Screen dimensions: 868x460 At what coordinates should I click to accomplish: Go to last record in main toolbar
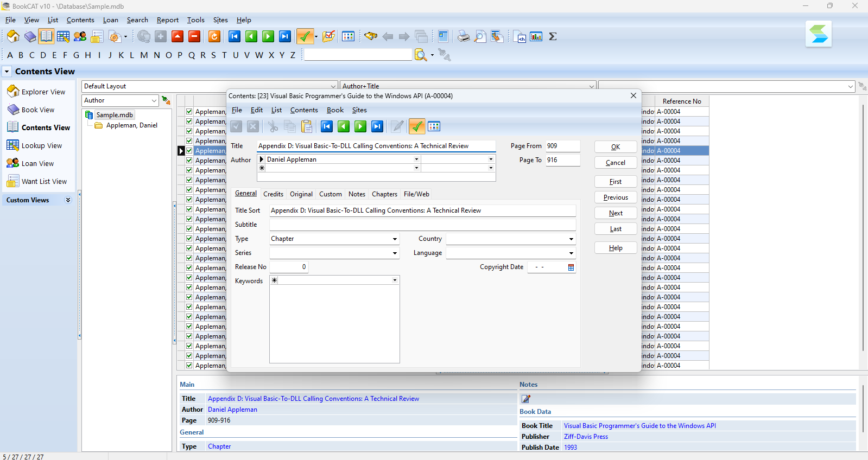285,36
